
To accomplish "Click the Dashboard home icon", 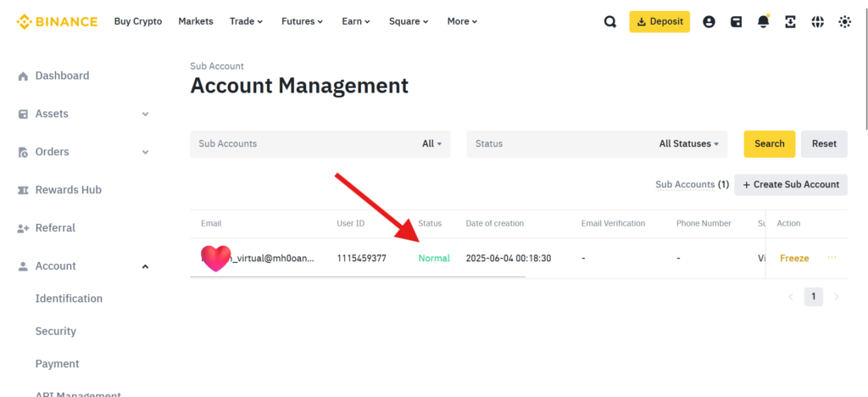I will pos(23,75).
